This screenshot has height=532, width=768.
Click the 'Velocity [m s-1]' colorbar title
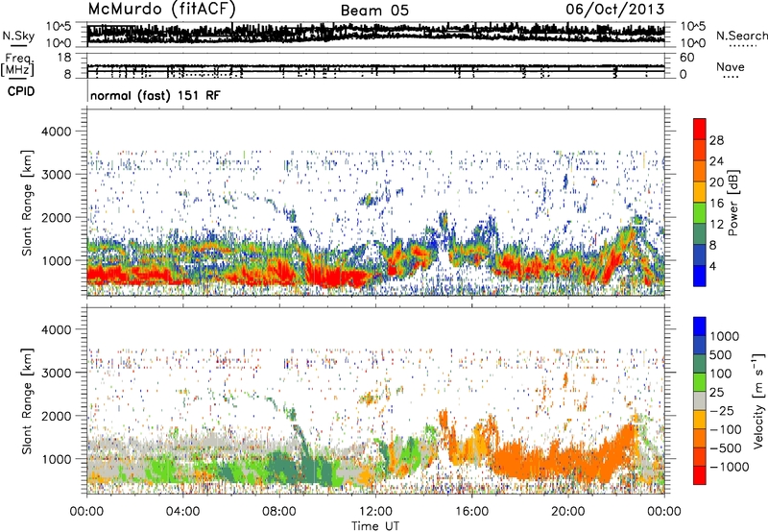coord(758,400)
